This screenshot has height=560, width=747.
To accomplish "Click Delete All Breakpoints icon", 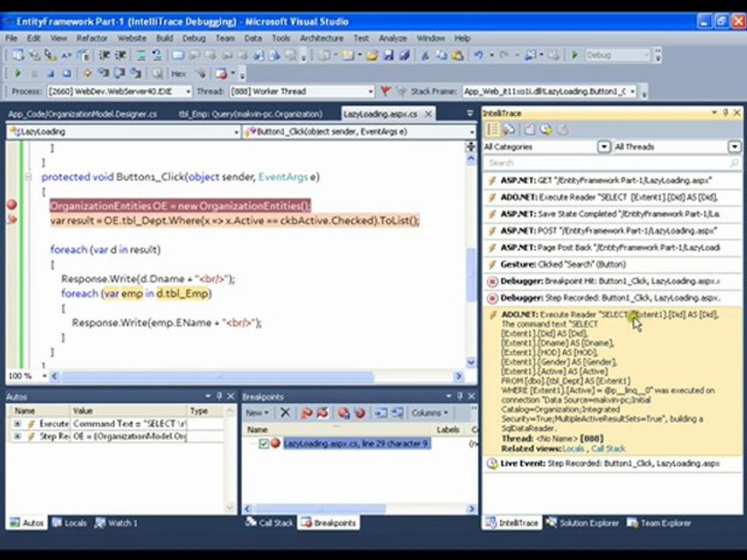I will (x=307, y=413).
